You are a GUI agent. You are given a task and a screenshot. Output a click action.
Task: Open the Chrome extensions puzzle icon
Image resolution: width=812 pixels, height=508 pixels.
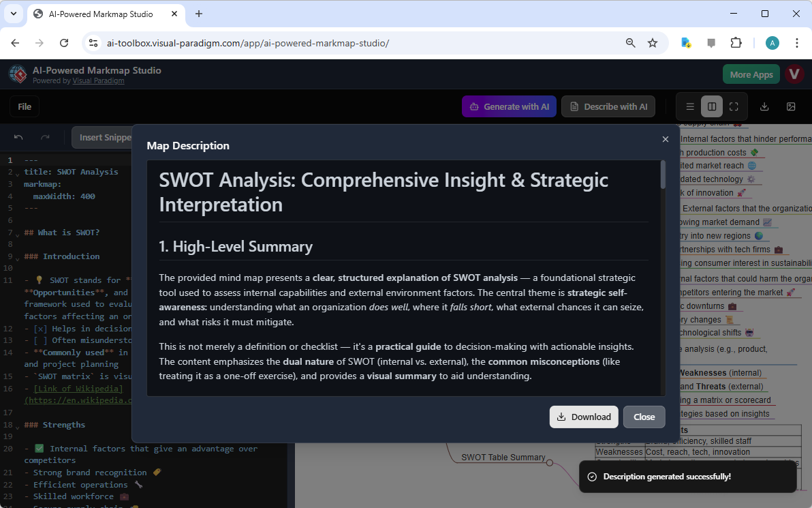point(736,43)
